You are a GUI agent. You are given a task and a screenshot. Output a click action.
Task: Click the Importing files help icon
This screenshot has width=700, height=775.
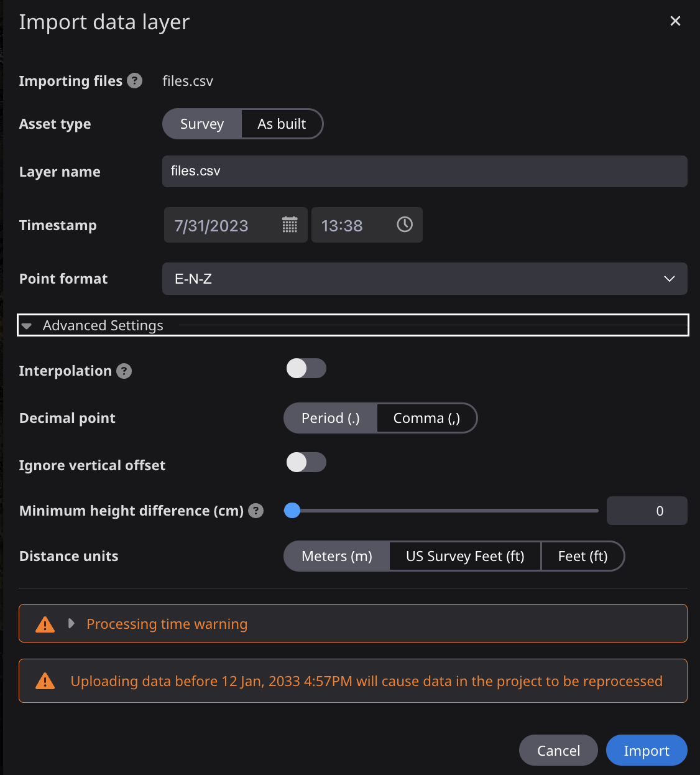(x=134, y=80)
